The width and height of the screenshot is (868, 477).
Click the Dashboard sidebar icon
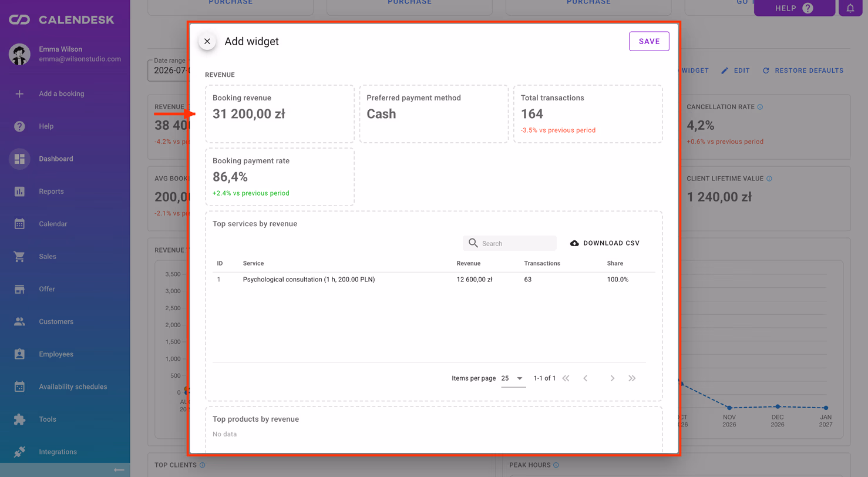coord(19,159)
